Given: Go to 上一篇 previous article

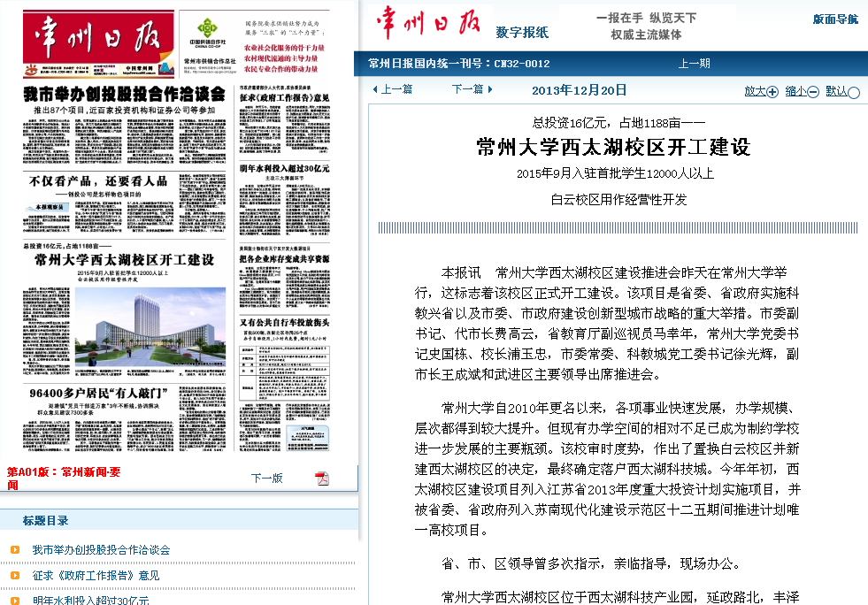Looking at the screenshot, I should coord(396,89).
